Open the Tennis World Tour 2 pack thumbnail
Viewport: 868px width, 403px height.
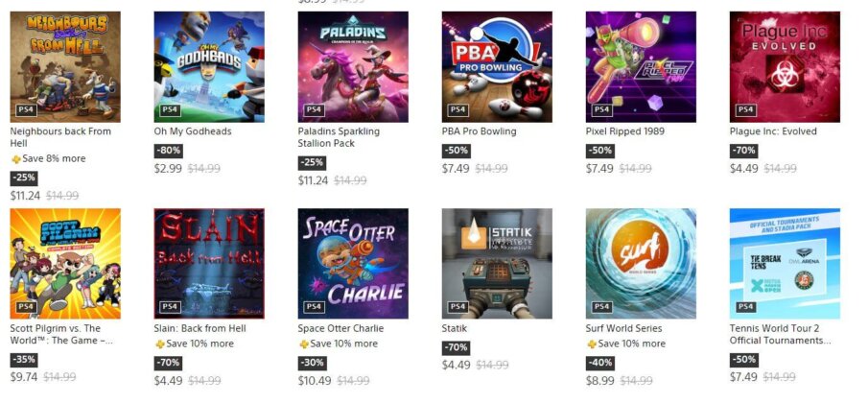click(x=785, y=264)
